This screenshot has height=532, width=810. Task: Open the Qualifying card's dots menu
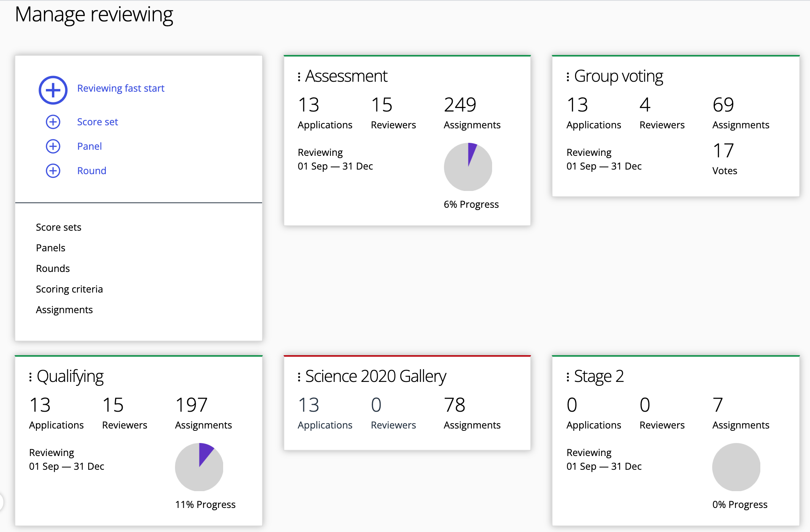[31, 377]
